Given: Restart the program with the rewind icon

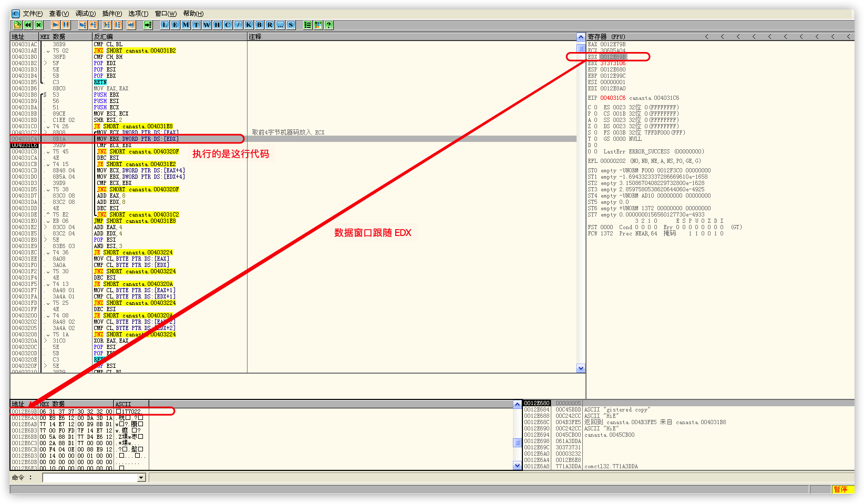Looking at the screenshot, I should [x=28, y=25].
